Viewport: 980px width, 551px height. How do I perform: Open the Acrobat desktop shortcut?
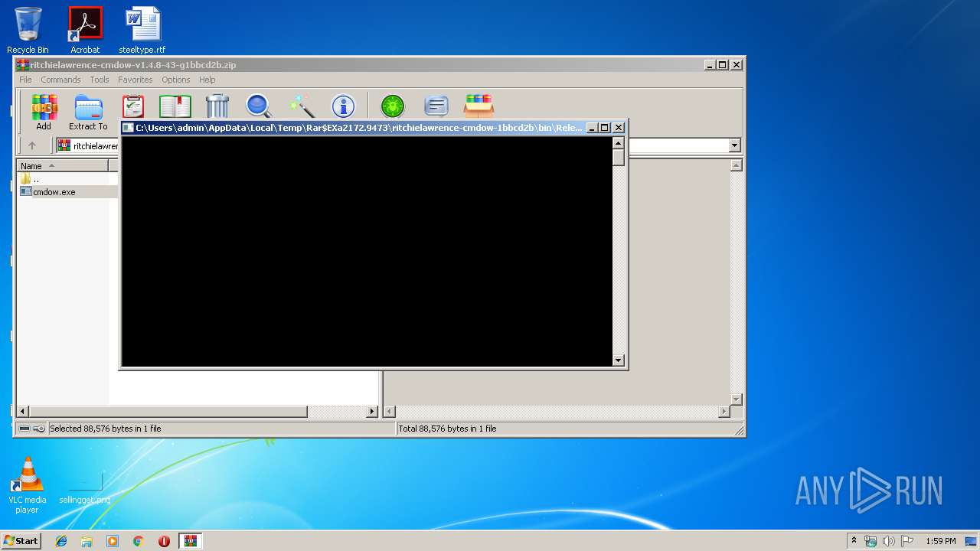point(85,30)
